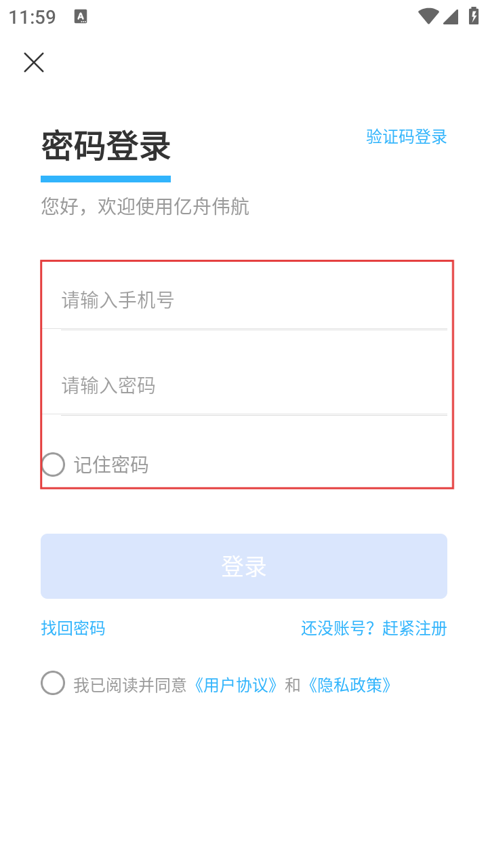
Task: Tap the X close icon
Action: point(34,62)
